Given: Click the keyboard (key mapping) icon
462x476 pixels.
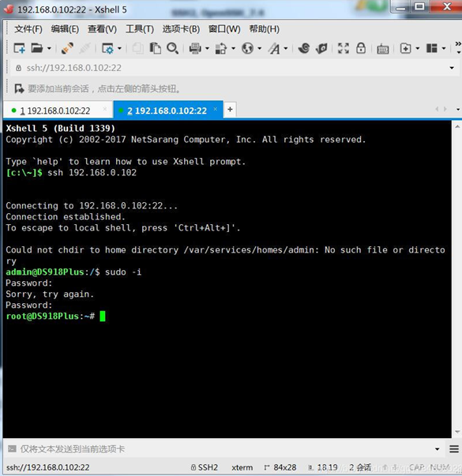Looking at the screenshot, I should coord(383,49).
